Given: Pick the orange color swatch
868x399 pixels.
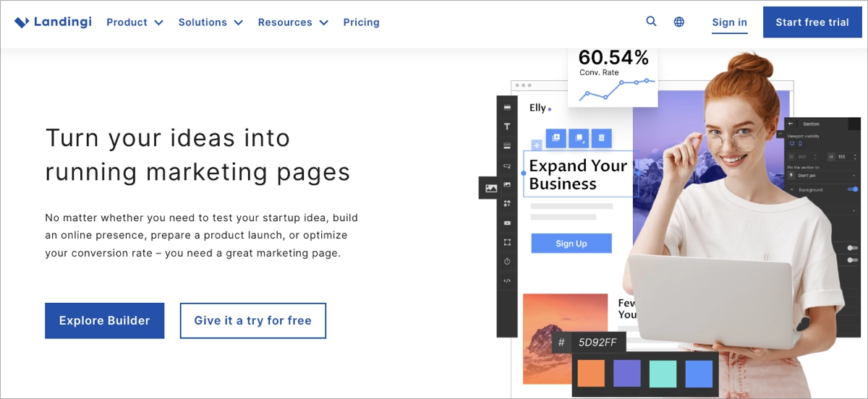Looking at the screenshot, I should 590,374.
